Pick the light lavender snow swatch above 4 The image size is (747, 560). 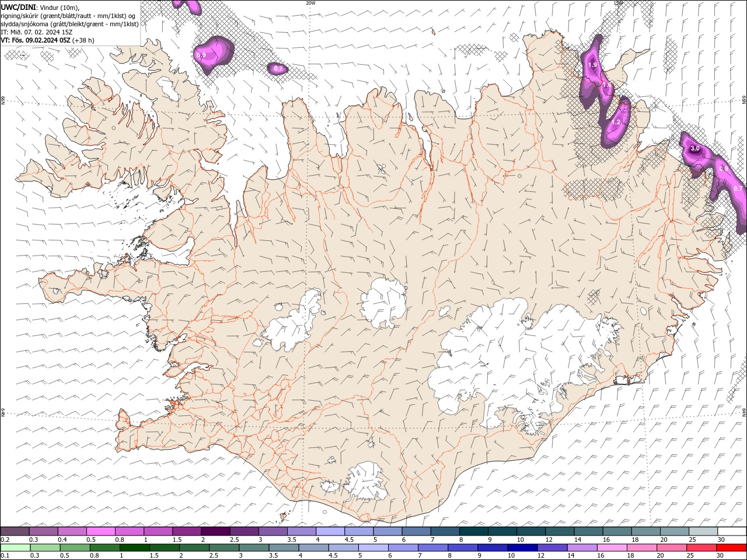330,531
